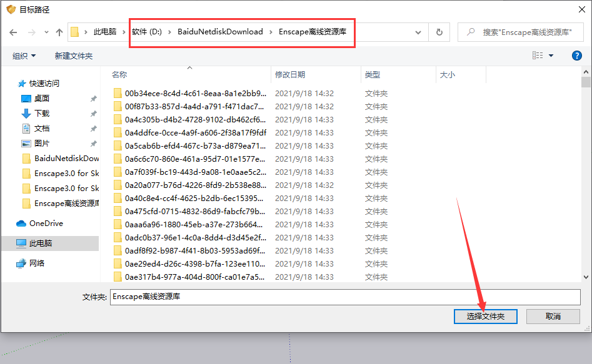Viewport: 592px width, 364px height.
Task: Click the pin icon next to 文档
Action: pyautogui.click(x=93, y=129)
